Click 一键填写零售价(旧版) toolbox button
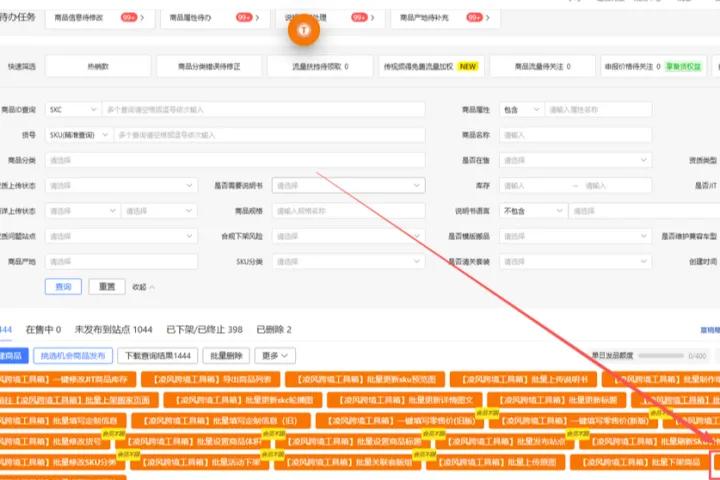720x480 pixels. click(400, 420)
